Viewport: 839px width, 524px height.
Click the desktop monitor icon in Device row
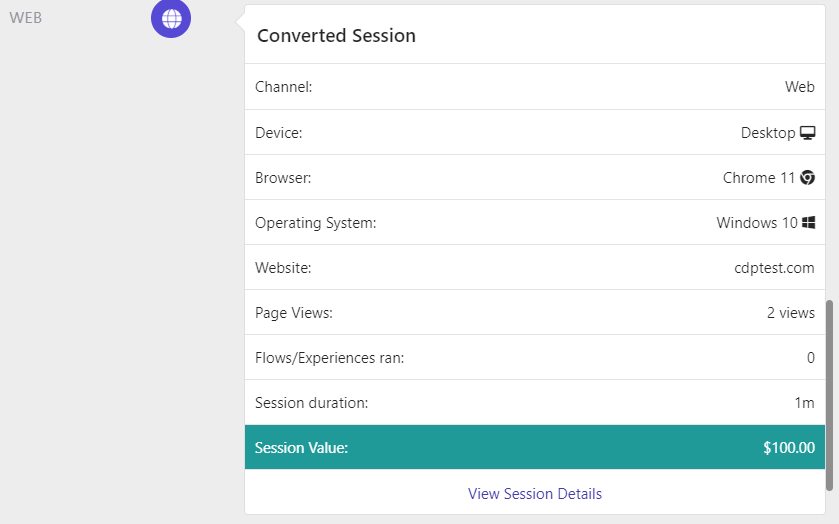[807, 133]
